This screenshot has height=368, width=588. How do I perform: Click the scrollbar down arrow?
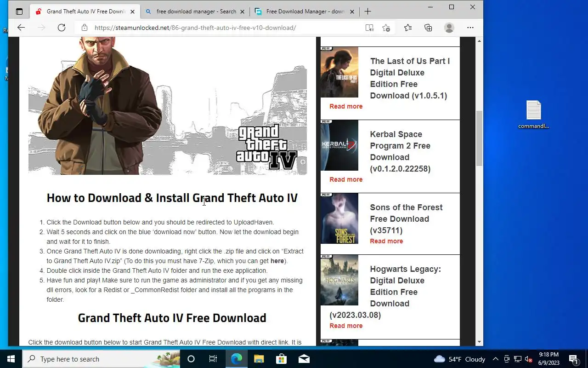479,342
